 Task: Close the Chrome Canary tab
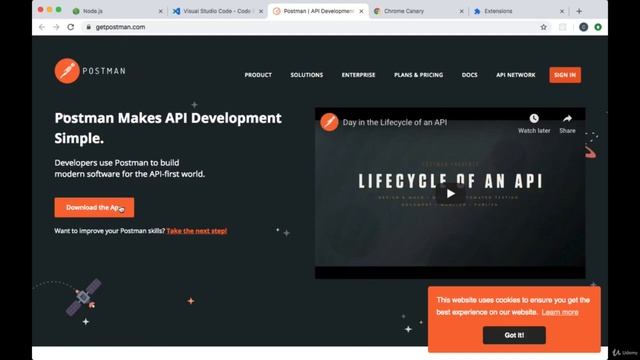pyautogui.click(x=462, y=11)
